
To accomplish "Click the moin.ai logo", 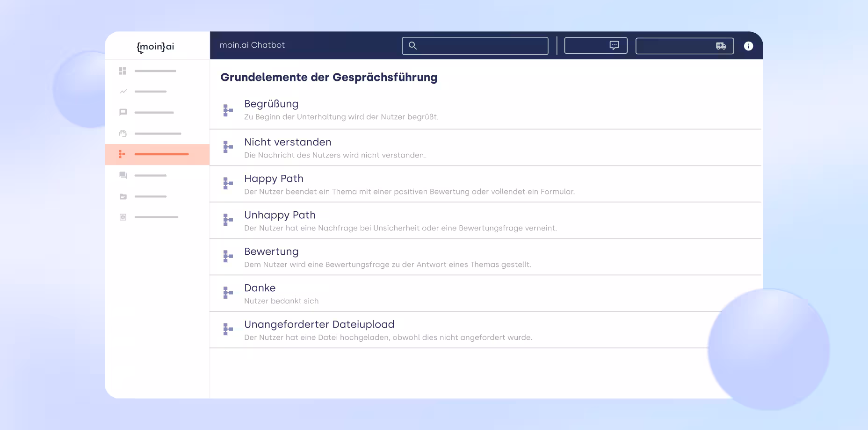I will click(155, 46).
